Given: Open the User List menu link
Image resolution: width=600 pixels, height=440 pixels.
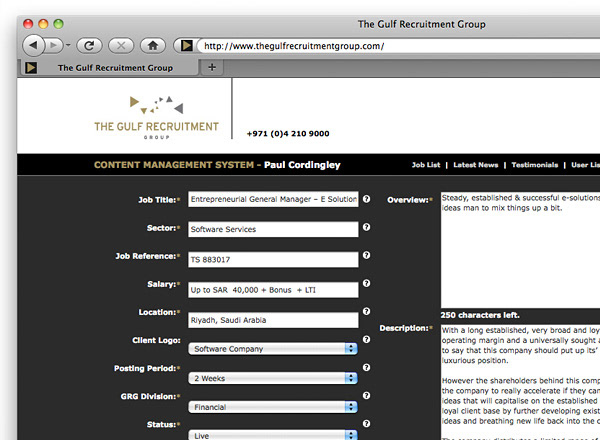Looking at the screenshot, I should [x=585, y=165].
